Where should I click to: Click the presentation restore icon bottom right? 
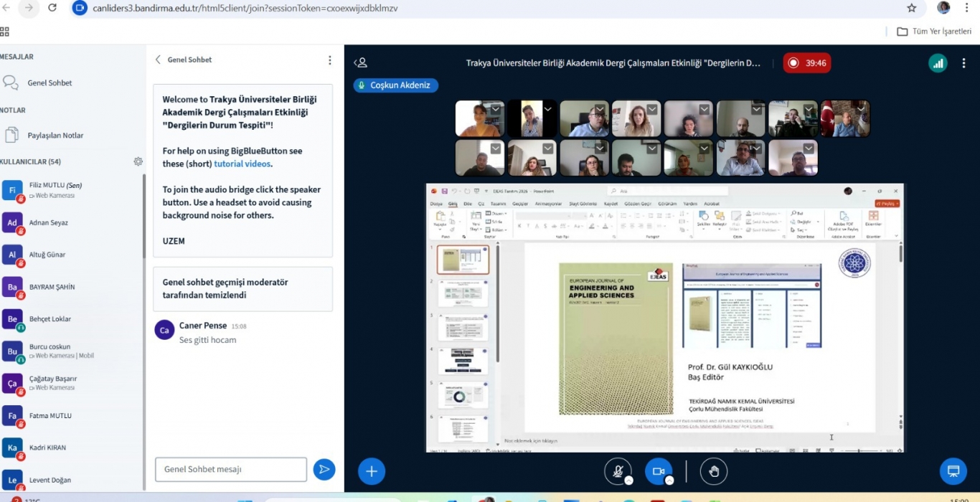tap(953, 471)
